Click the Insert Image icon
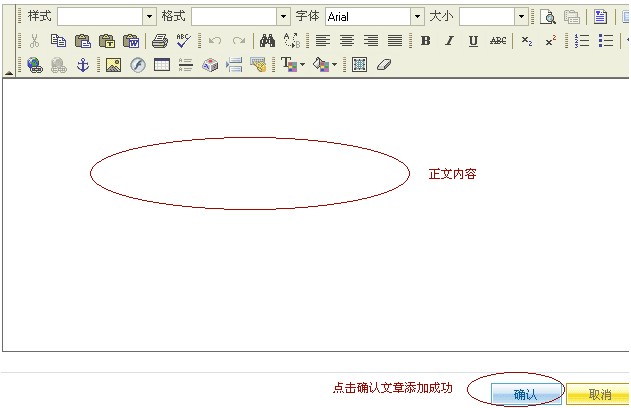This screenshot has width=631, height=408. [113, 65]
